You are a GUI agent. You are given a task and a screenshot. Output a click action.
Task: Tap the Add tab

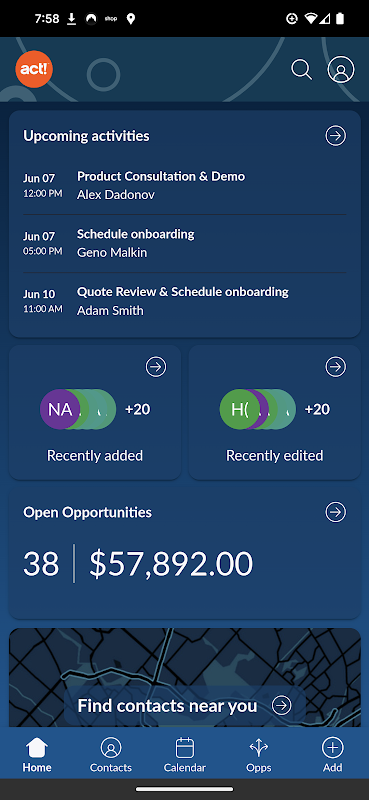[x=332, y=755]
